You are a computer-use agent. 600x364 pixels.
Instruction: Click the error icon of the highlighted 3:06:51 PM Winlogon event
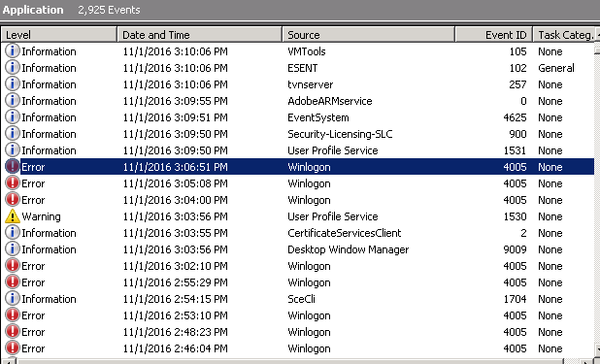13,167
